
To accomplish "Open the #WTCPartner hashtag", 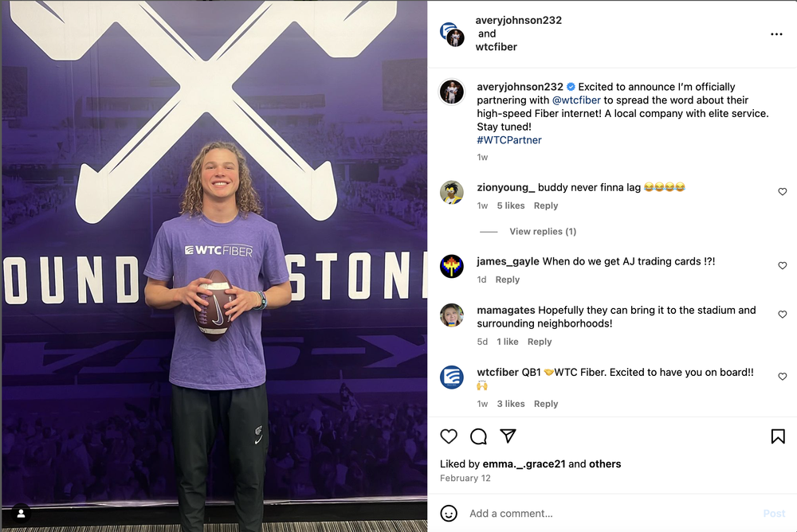I will coord(509,139).
